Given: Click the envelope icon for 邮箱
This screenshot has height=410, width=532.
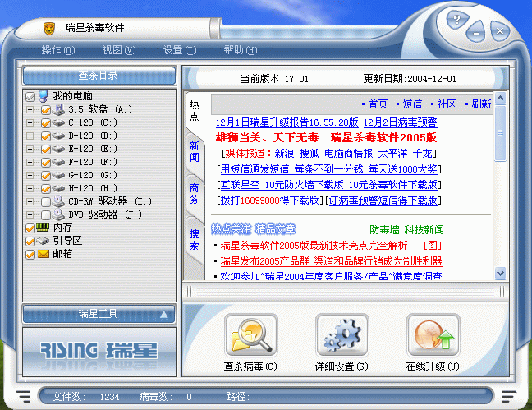Looking at the screenshot, I should (43, 254).
